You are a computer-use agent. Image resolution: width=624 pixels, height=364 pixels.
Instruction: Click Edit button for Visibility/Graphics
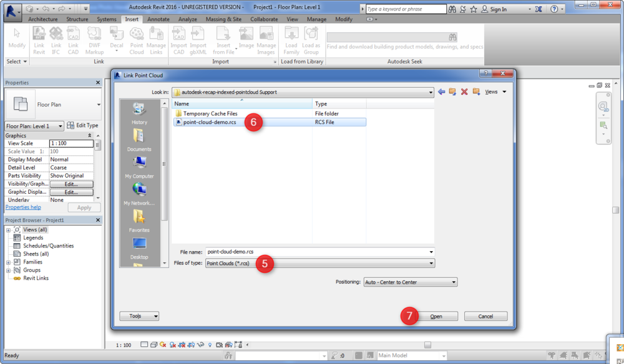[72, 184]
